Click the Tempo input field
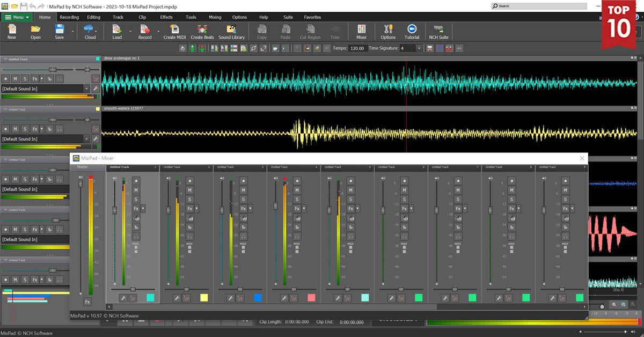644x337 pixels. (x=357, y=48)
